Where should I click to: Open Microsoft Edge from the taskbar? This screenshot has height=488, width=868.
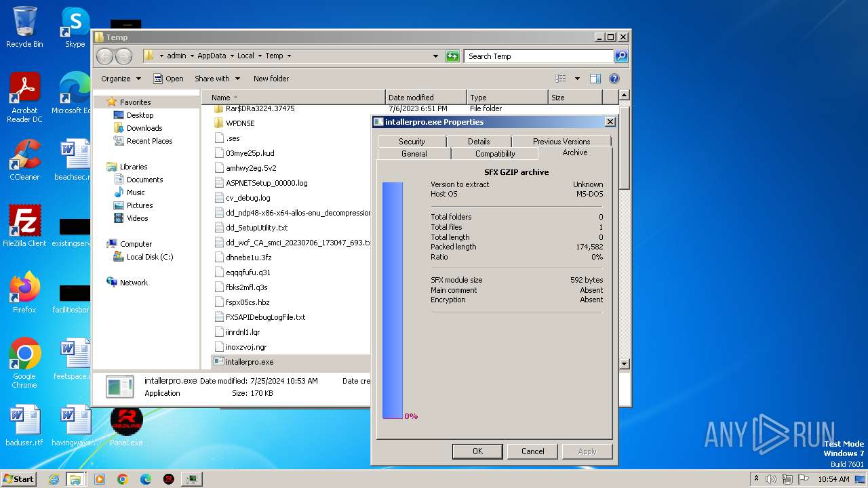(x=146, y=479)
